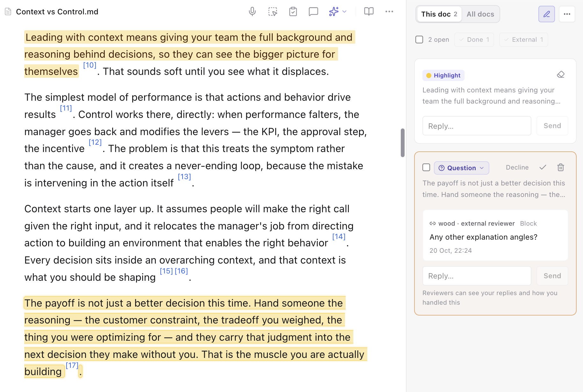Focus the Reply field in Highlight card
The height and width of the screenshot is (392, 583).
[x=477, y=126]
